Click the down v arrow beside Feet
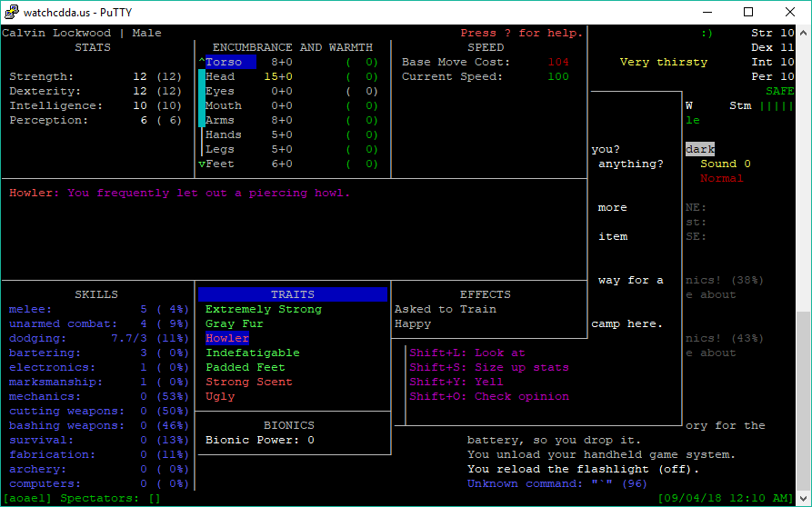The image size is (812, 507). (x=202, y=164)
